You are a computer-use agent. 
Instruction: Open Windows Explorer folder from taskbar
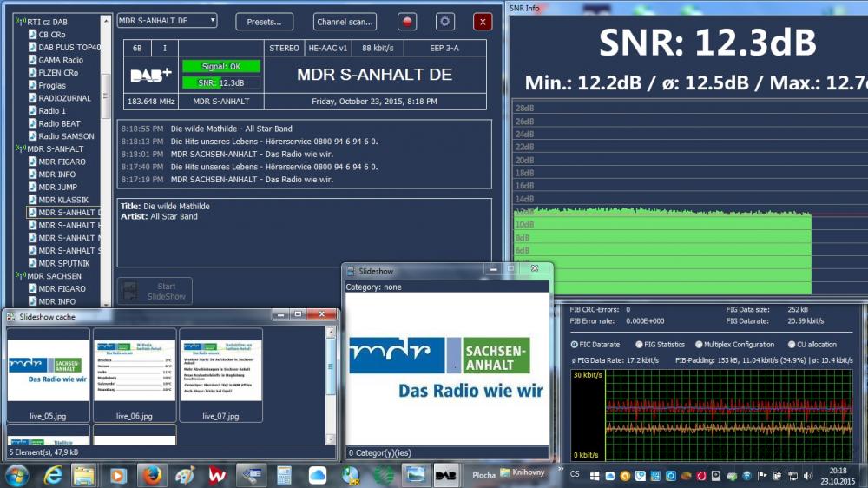pyautogui.click(x=84, y=476)
